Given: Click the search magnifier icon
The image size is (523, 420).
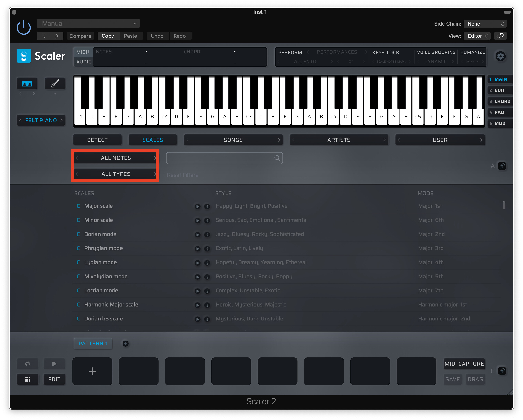Looking at the screenshot, I should (x=277, y=158).
